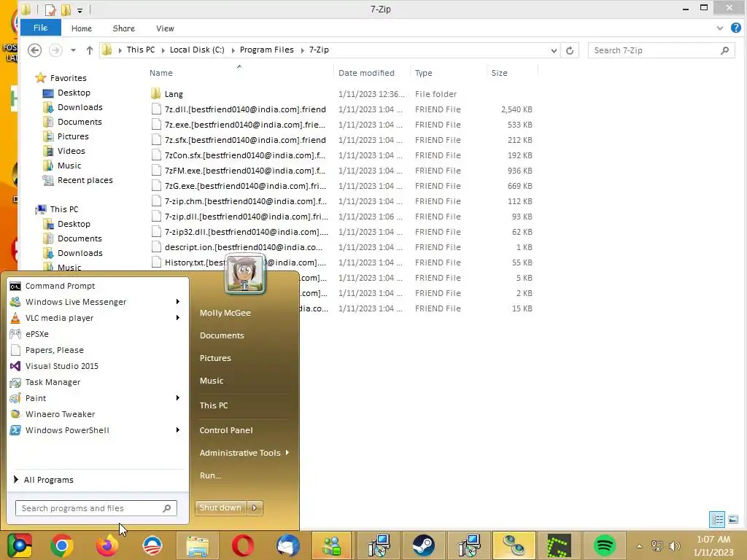Expand Windows PowerShell jump list arrow
The image size is (747, 560).
pyautogui.click(x=178, y=430)
